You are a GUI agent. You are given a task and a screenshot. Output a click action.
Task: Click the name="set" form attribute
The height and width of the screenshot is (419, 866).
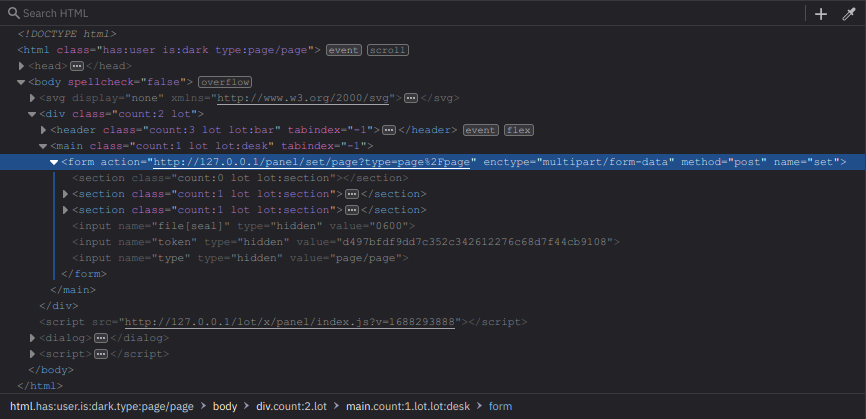point(806,162)
